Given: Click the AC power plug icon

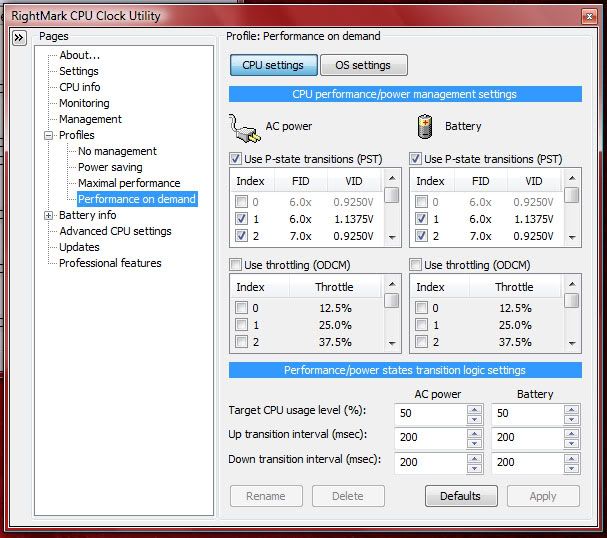Looking at the screenshot, I should [244, 129].
